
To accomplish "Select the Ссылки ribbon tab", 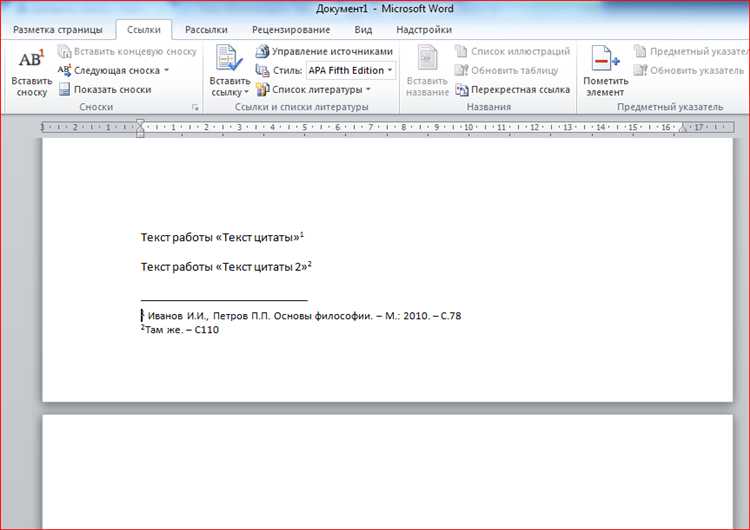I will (143, 30).
